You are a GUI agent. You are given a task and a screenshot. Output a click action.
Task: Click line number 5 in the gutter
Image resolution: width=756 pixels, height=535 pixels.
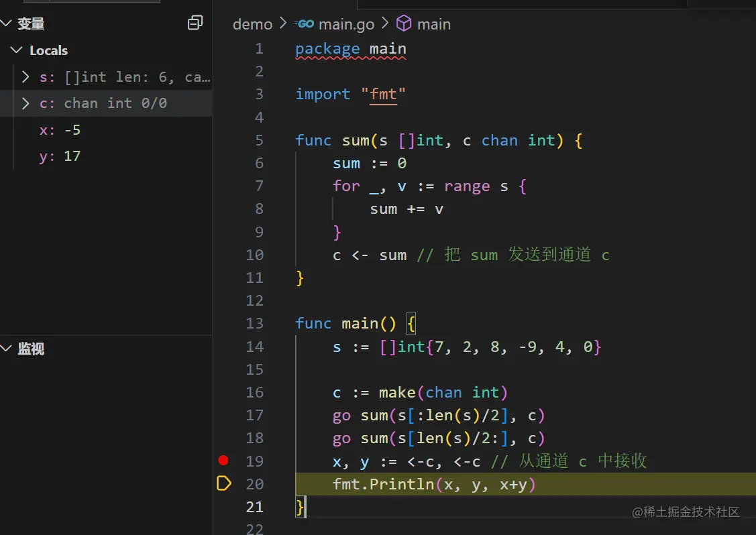click(x=259, y=140)
